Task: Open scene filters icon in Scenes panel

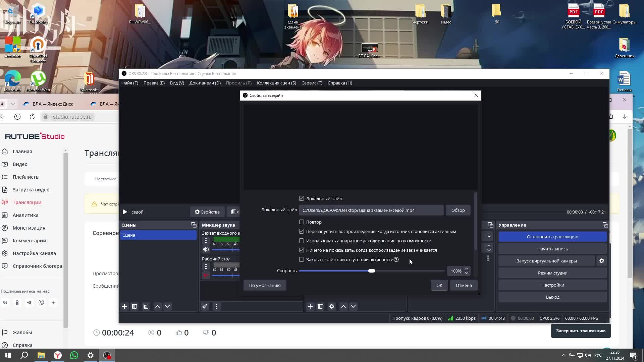Action: pos(146,306)
